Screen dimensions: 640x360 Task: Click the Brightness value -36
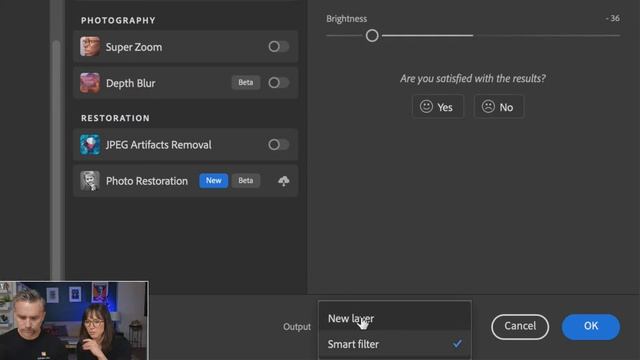point(613,18)
